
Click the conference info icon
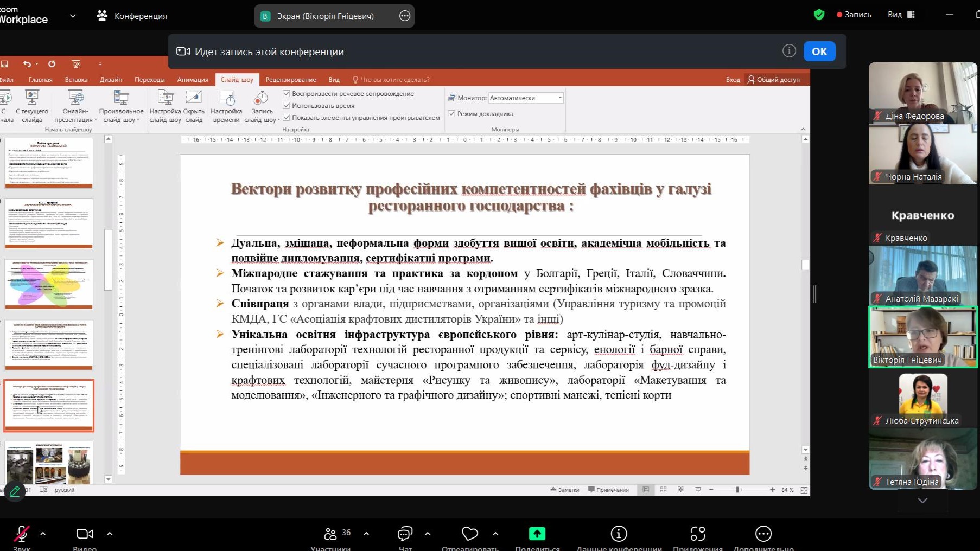[x=619, y=534]
